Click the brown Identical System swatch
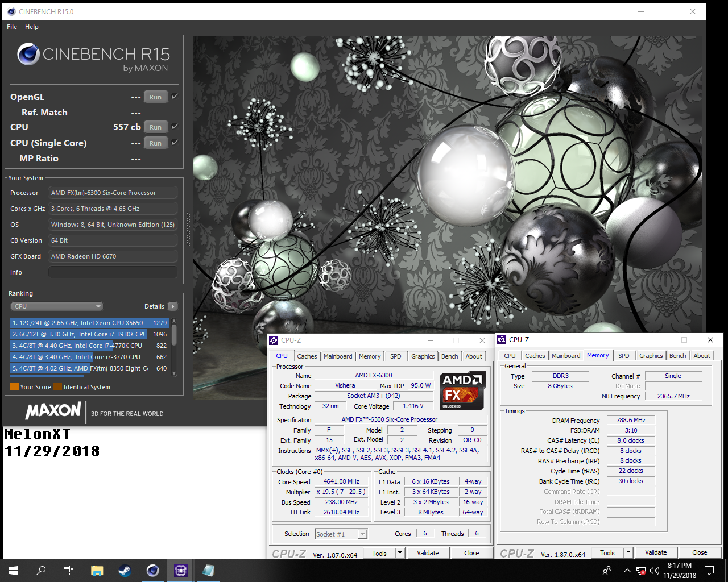728x582 pixels. click(x=57, y=387)
